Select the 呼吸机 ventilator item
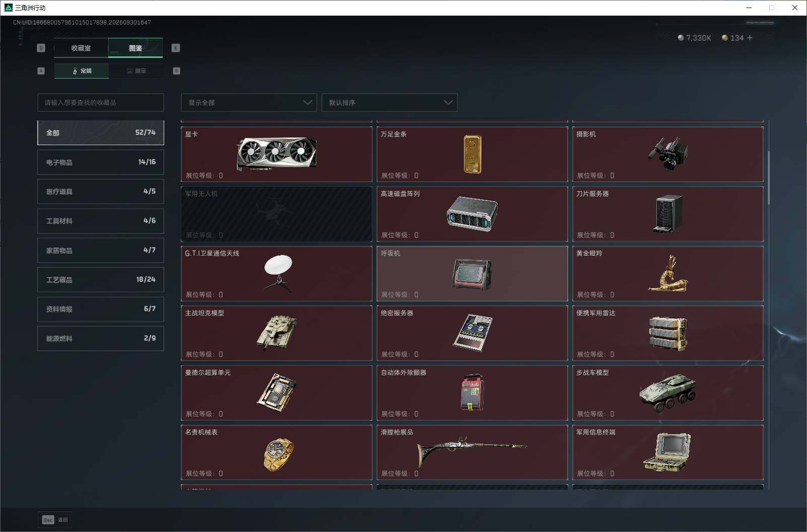 point(472,274)
